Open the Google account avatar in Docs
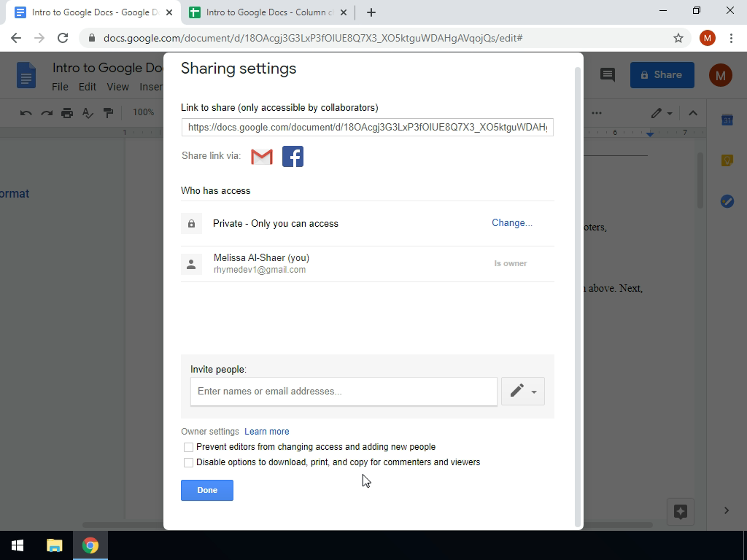The height and width of the screenshot is (560, 747). (720, 75)
